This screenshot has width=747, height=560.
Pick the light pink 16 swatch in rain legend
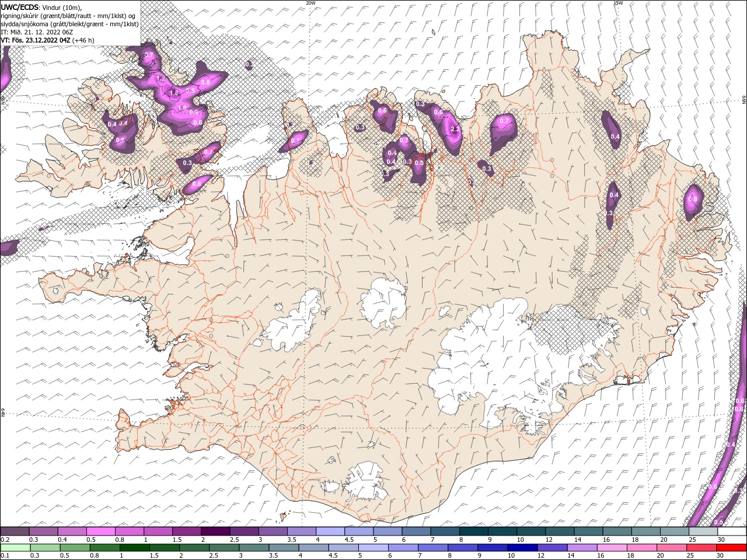tap(611, 548)
